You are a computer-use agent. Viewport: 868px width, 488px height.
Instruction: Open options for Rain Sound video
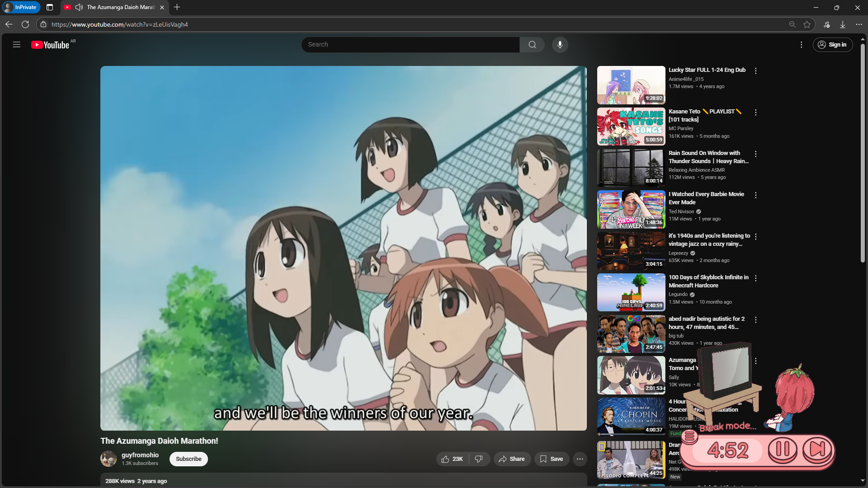coord(755,154)
